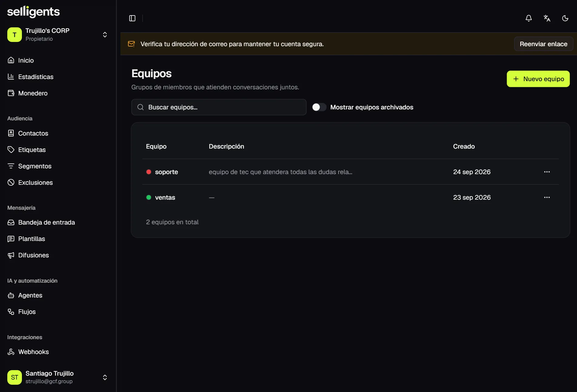
Task: Click the Trujillo's CORP avatar T
Action: click(15, 35)
